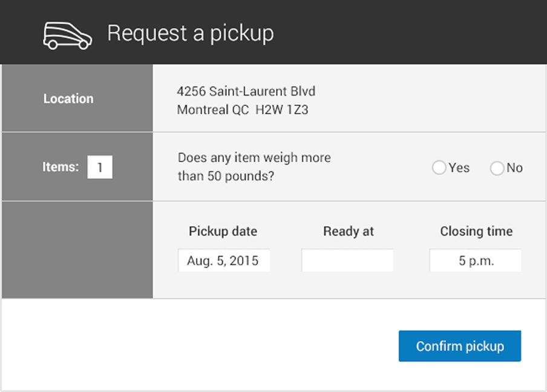Select the Yes radio button
Screen dimensions: 547x392
tap(439, 168)
